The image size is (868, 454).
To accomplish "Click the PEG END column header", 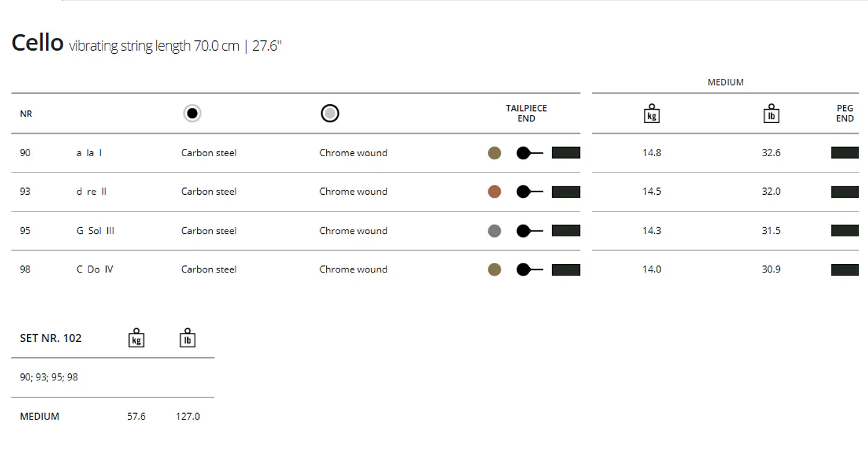I will [x=845, y=113].
